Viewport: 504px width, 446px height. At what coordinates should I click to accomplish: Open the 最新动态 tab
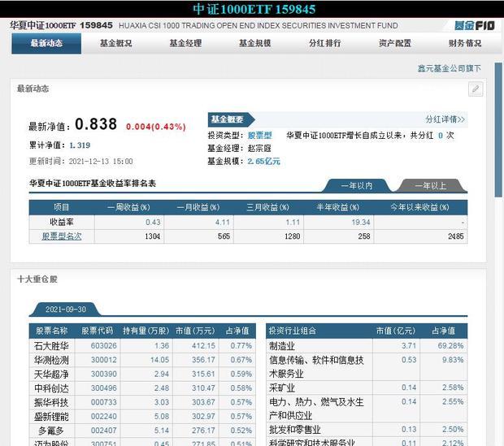(x=46, y=43)
